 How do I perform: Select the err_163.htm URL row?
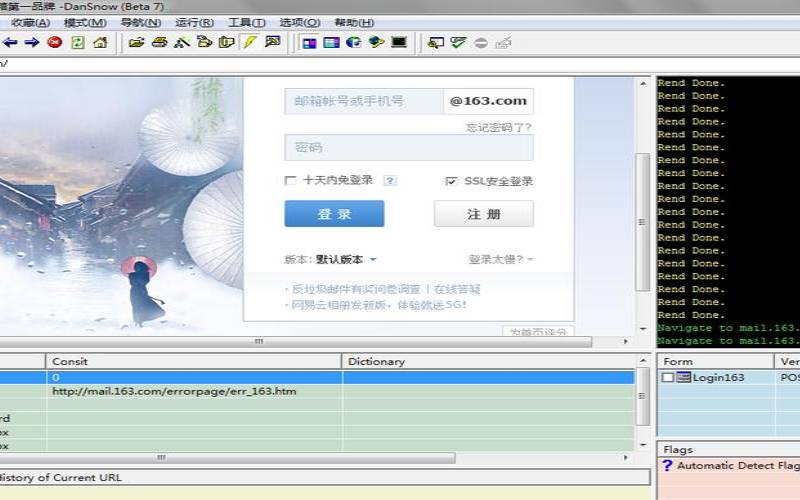pos(317,391)
